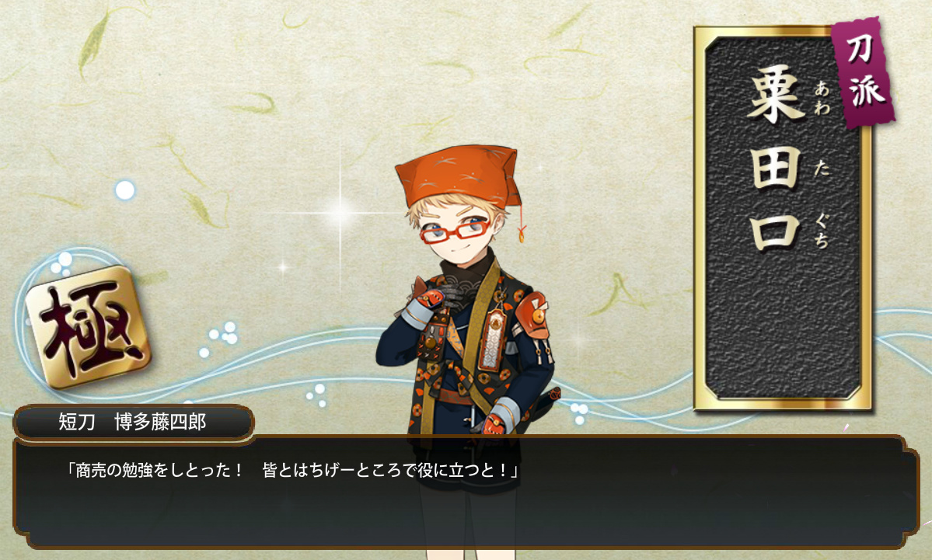Click the character's orange bandana
The width and height of the screenshot is (932, 560).
456,176
